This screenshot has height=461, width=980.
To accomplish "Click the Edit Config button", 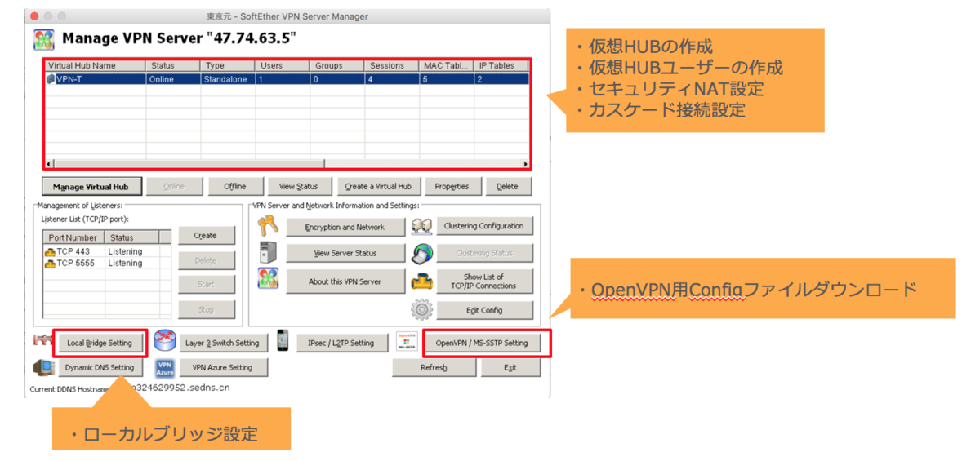I will [484, 310].
